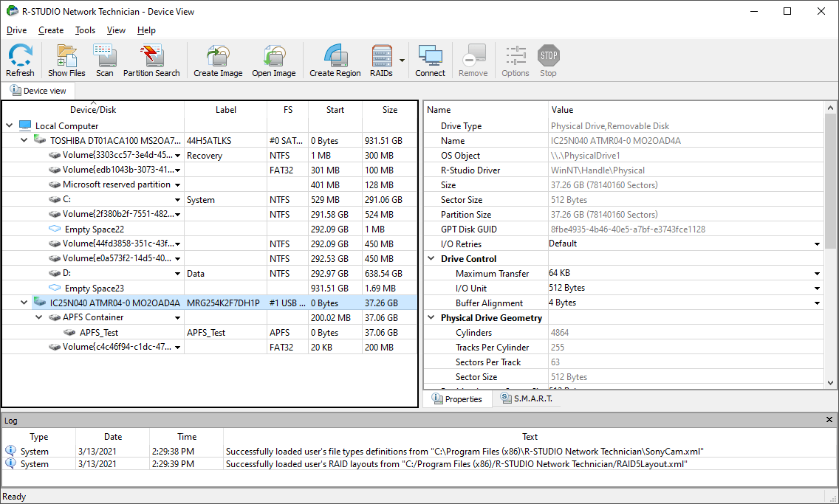
Task: Sort by the Label column header
Action: (226, 109)
